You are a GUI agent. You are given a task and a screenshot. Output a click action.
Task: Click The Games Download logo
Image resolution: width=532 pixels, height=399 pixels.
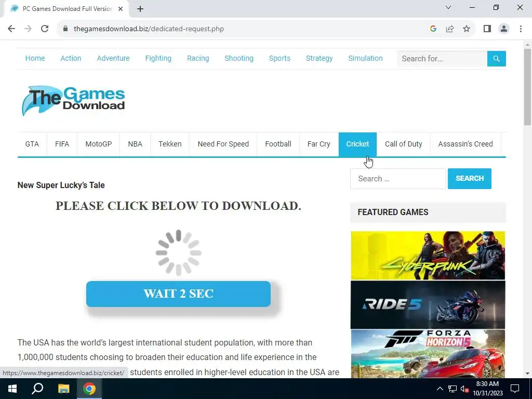pyautogui.click(x=73, y=101)
